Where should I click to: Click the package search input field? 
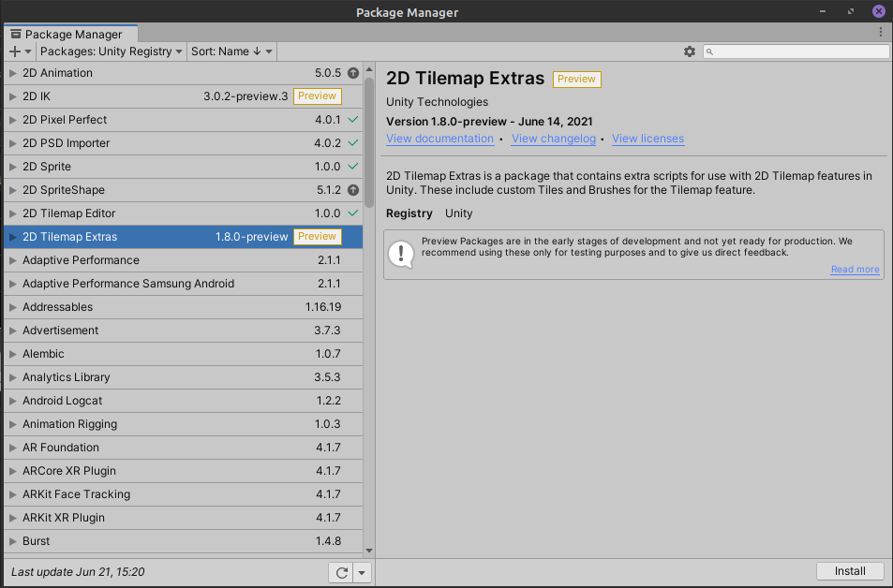pyautogui.click(x=796, y=51)
